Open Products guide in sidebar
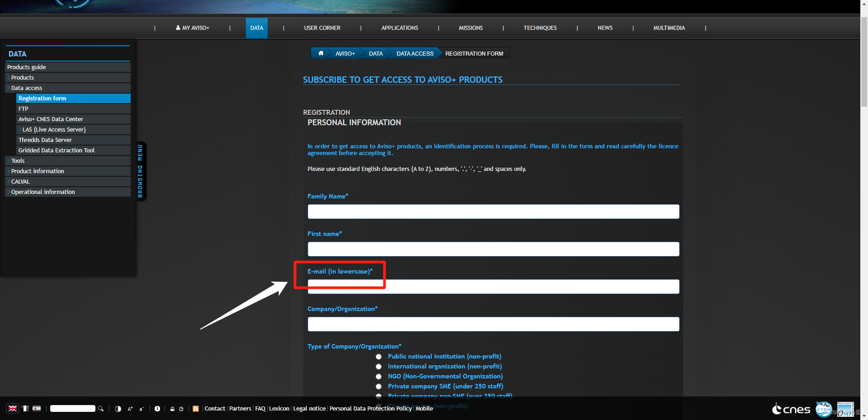Image resolution: width=868 pixels, height=420 pixels. click(68, 67)
